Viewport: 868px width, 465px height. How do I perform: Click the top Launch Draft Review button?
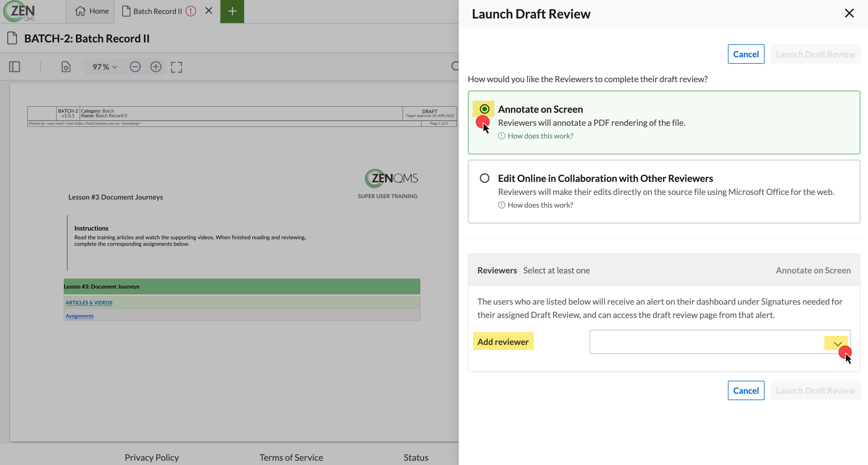click(816, 54)
